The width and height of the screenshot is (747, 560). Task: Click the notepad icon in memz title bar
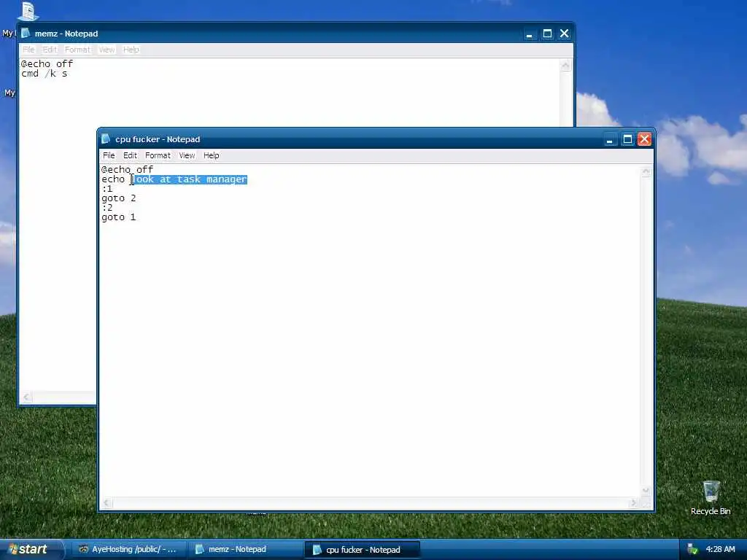[x=26, y=34]
